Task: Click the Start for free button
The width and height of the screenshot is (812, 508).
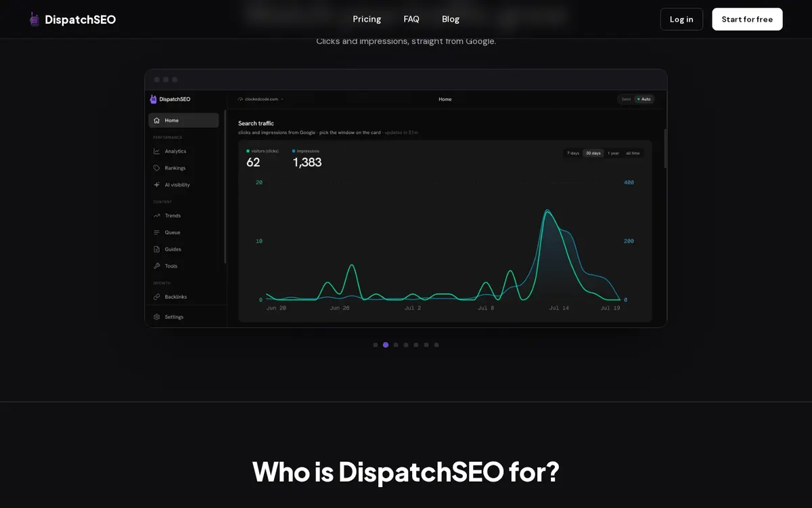Action: click(x=747, y=19)
